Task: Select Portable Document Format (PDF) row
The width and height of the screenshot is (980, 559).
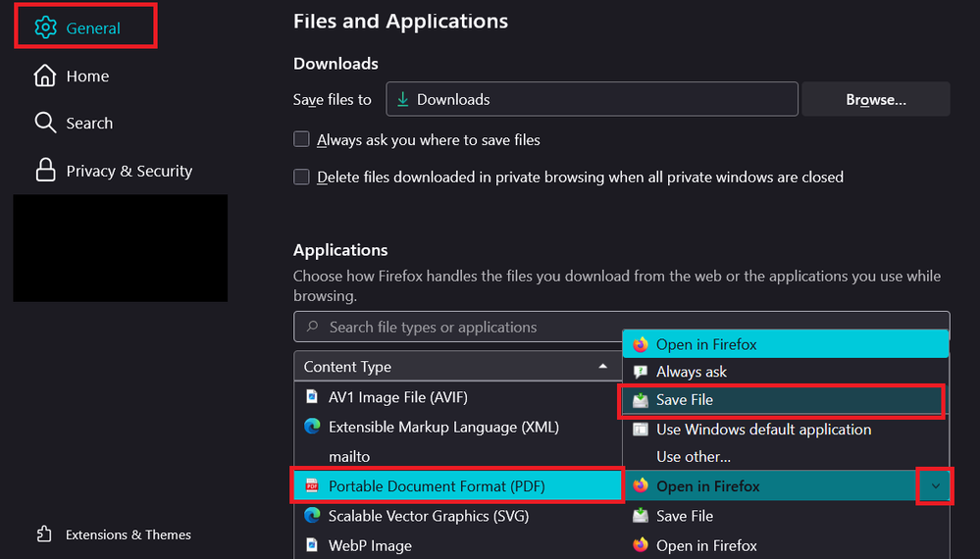Action: point(457,485)
